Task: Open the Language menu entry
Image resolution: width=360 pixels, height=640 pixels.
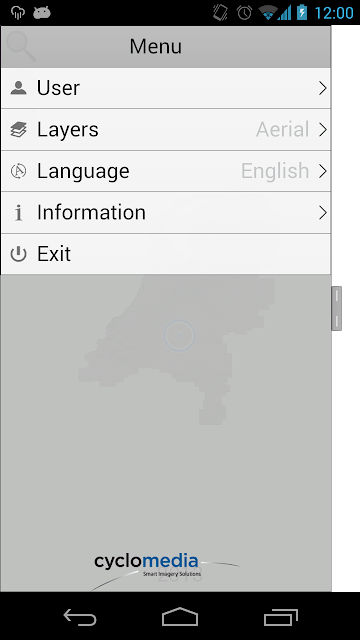Action: (x=166, y=171)
